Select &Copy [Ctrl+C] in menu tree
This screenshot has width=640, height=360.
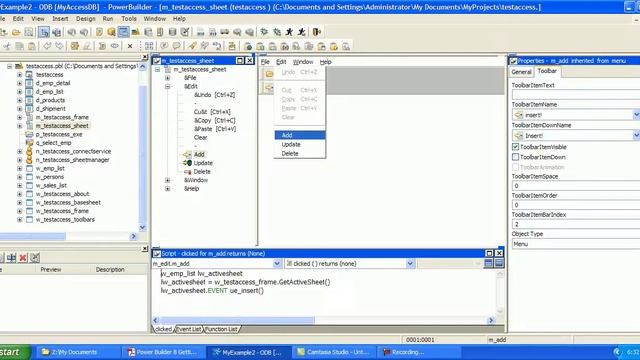click(215, 120)
